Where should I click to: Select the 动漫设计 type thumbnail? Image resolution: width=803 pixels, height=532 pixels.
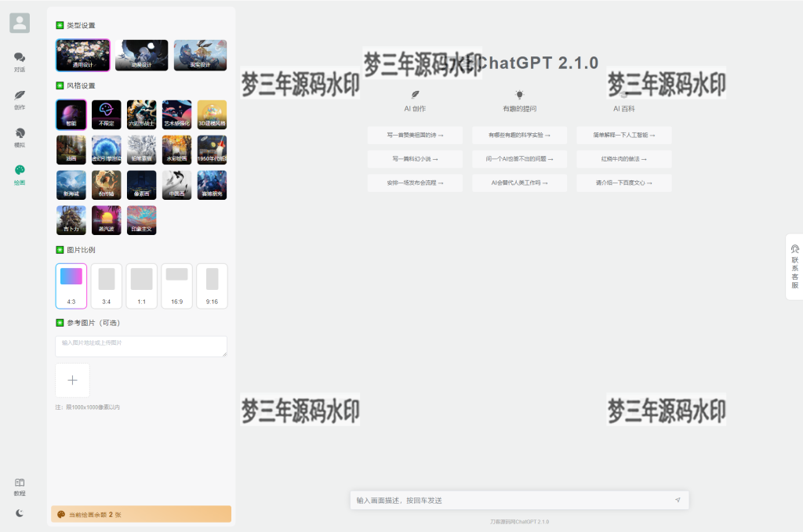[141, 56]
